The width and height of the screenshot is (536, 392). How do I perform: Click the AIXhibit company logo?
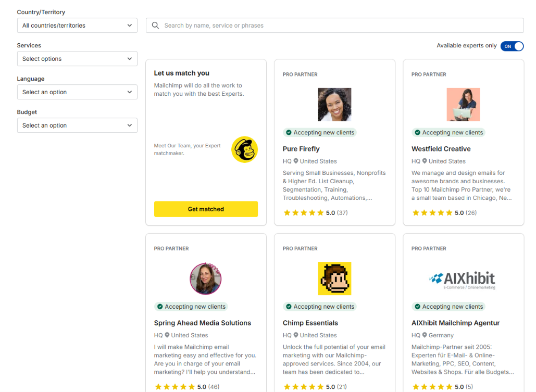tap(462, 281)
